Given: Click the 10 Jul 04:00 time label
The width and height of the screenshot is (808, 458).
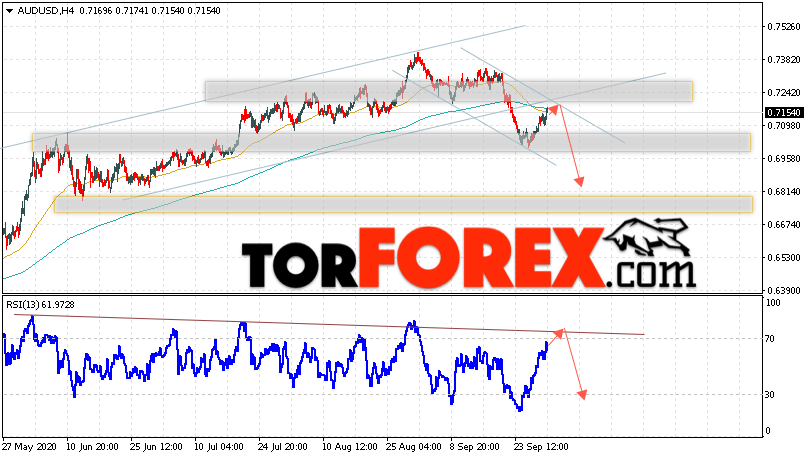Looking at the screenshot, I should click(219, 447).
